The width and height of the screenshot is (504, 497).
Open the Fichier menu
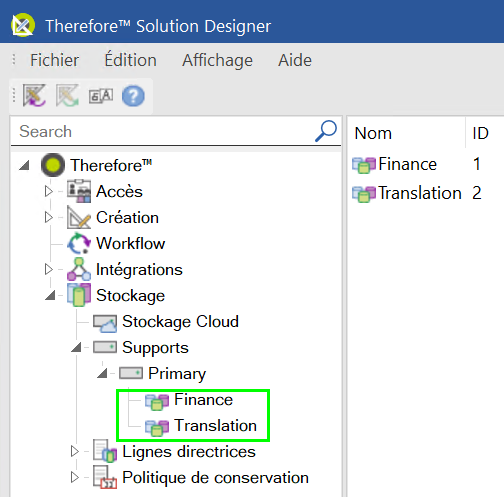[55, 60]
